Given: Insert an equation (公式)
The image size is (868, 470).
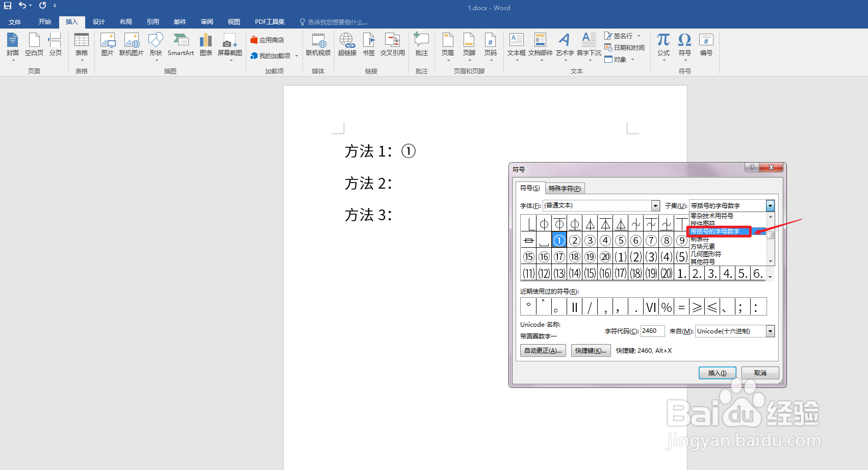Looking at the screenshot, I should [x=663, y=47].
